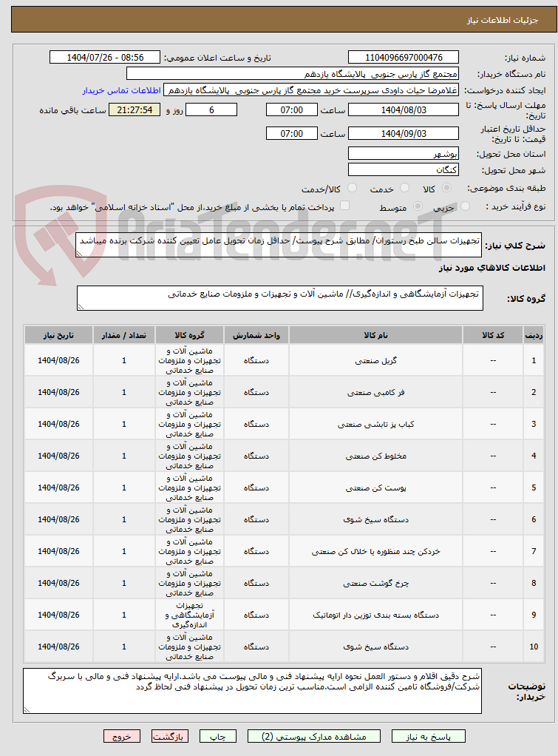Click the ایجاد کننده درخواست requester field
The height and width of the screenshot is (756, 558).
[311, 90]
